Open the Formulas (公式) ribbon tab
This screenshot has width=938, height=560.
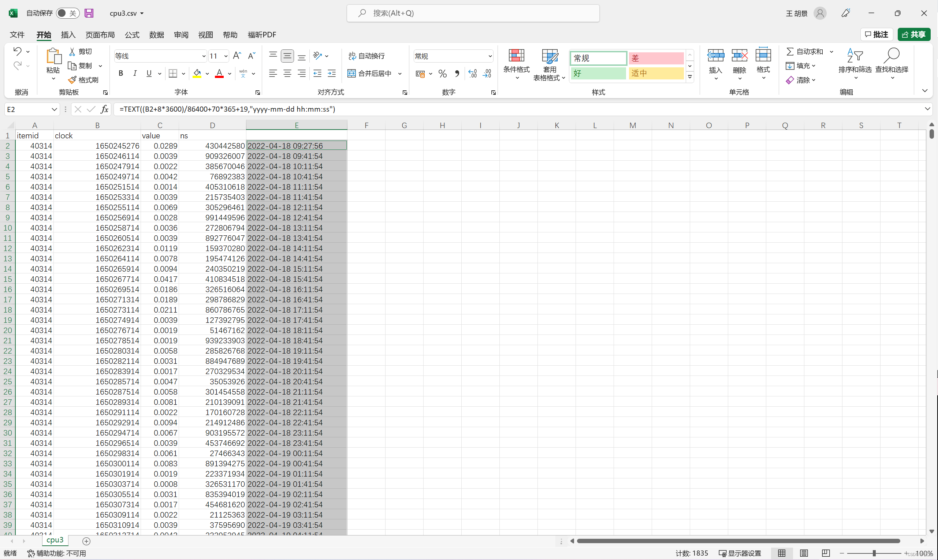[x=132, y=35]
